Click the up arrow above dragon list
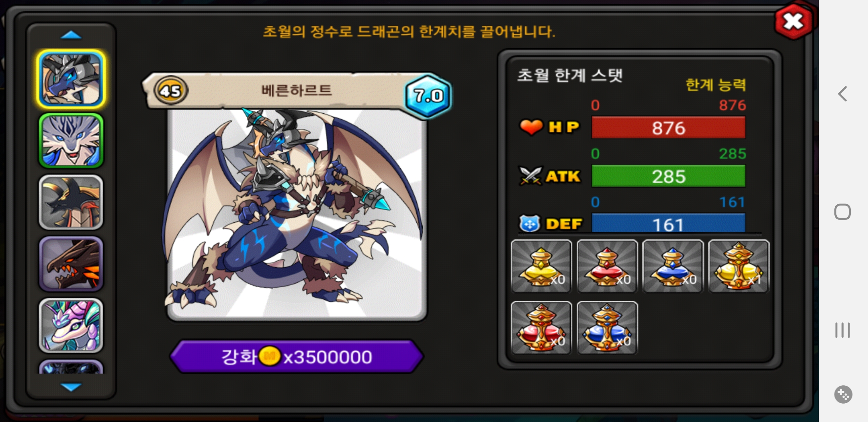 pyautogui.click(x=71, y=36)
